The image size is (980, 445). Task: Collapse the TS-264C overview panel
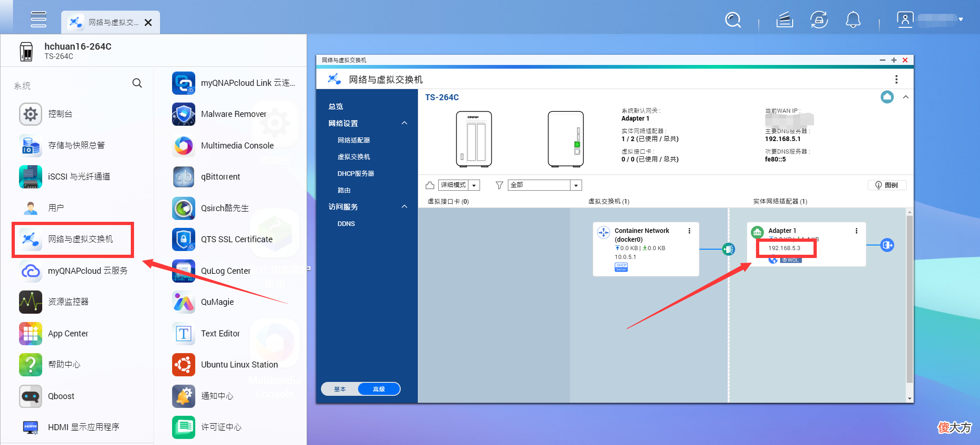pos(906,97)
